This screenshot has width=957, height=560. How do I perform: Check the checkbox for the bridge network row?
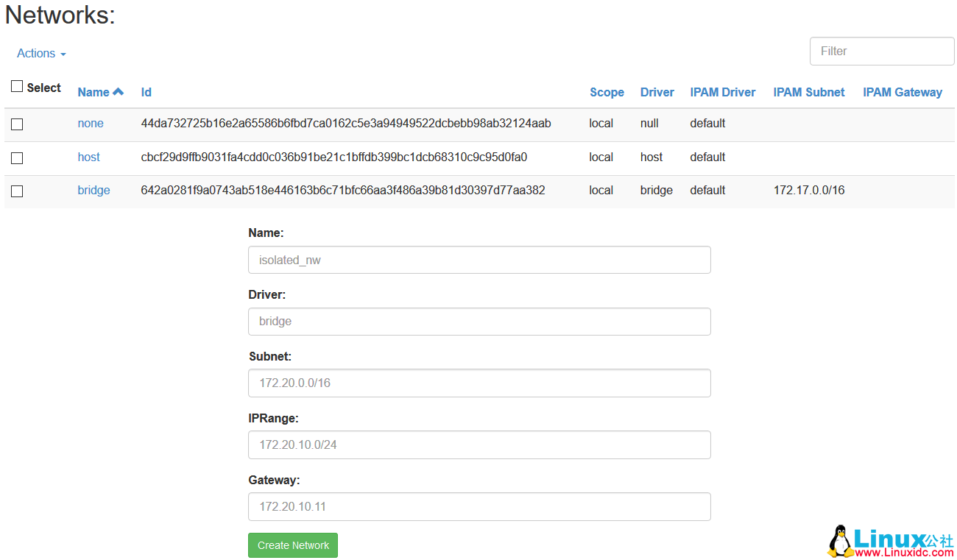pyautogui.click(x=17, y=191)
